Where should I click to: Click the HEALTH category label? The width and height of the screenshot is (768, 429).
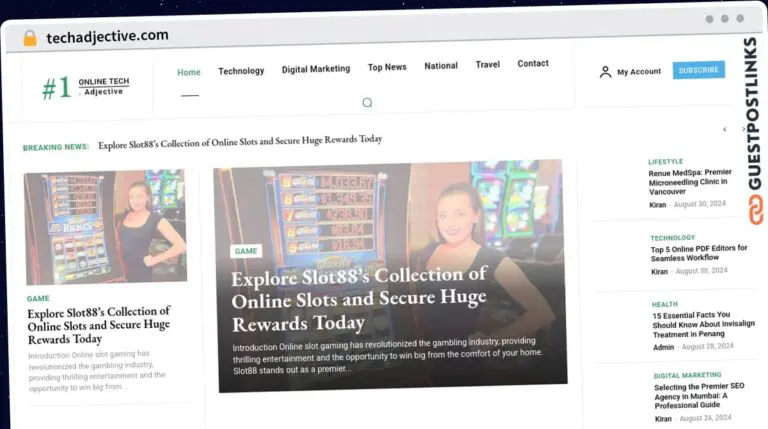(665, 304)
